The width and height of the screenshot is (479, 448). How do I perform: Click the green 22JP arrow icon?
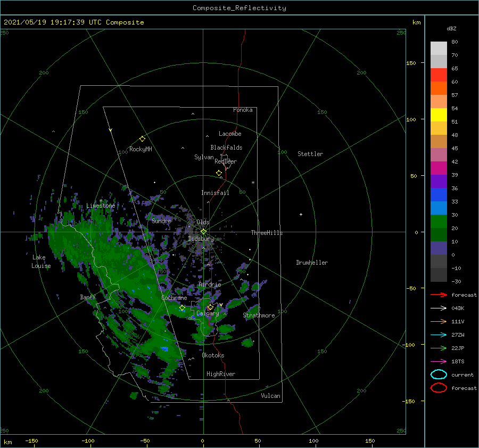439,348
